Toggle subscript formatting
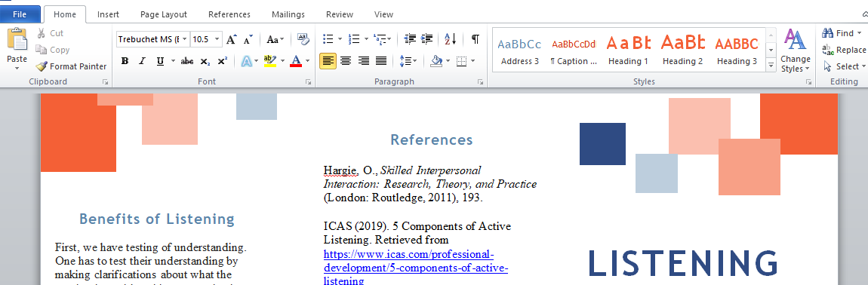The height and width of the screenshot is (285, 868). pos(205,61)
